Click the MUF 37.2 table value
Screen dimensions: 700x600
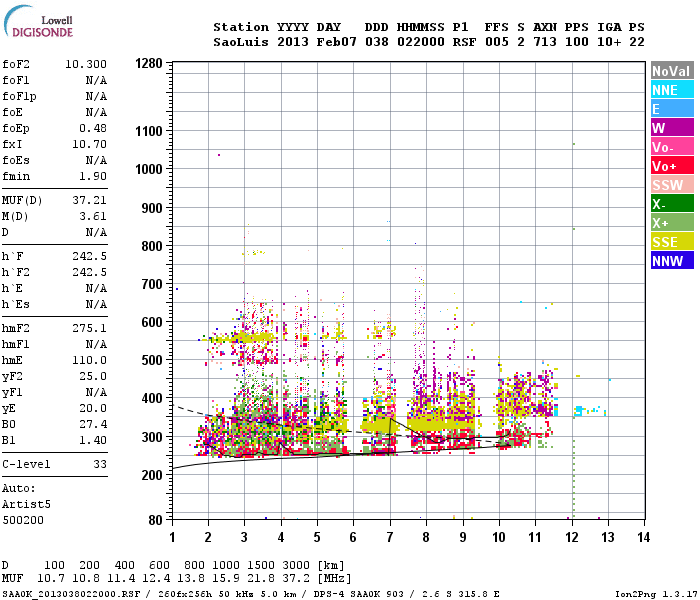(x=296, y=579)
